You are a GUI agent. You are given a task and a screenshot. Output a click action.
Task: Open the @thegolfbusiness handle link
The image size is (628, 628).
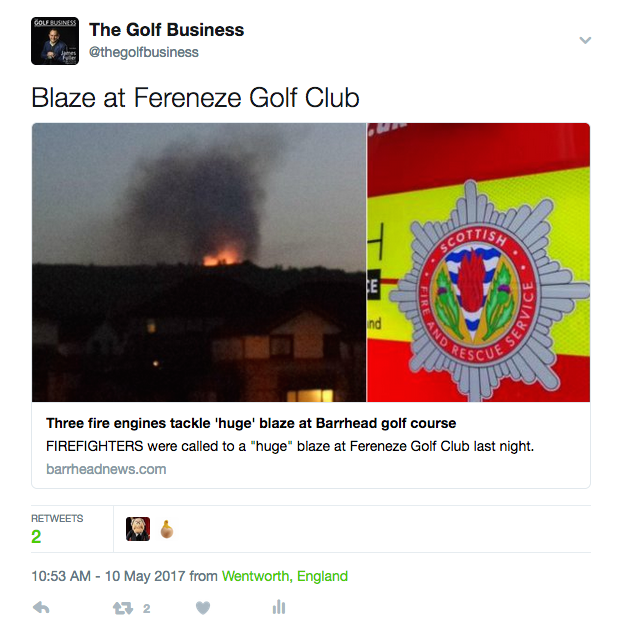(x=143, y=52)
